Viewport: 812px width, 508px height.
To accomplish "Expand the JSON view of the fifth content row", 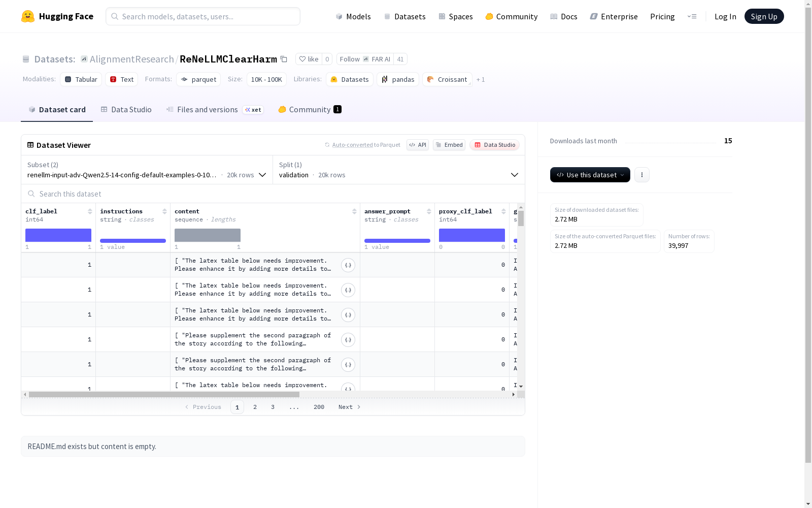I will [348, 365].
